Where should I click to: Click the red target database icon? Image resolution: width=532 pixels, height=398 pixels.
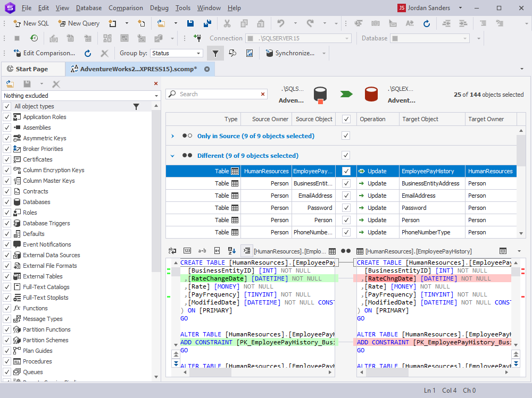click(371, 94)
